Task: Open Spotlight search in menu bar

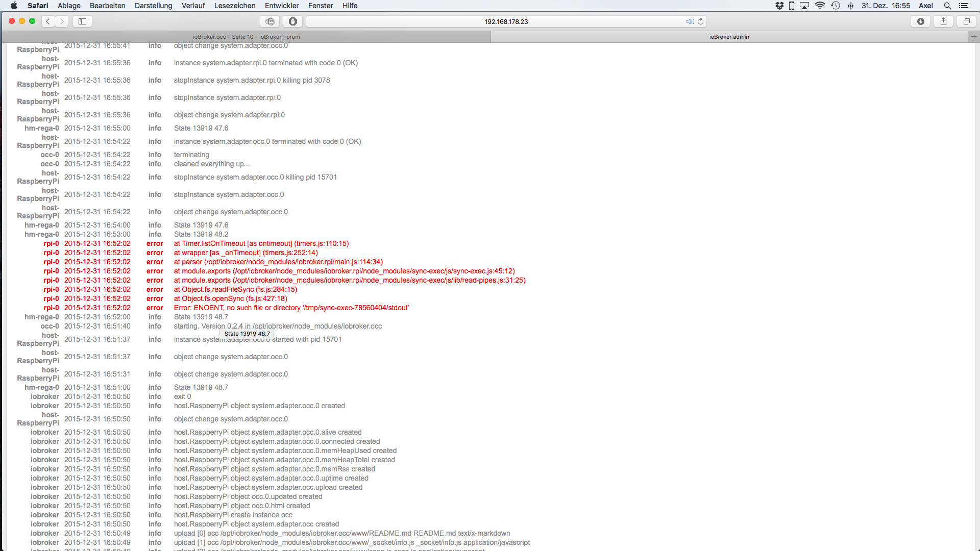Action: (947, 6)
